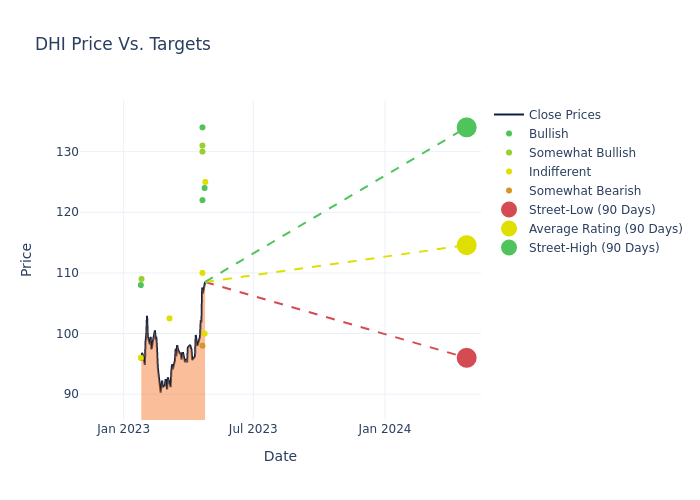Image resolution: width=700 pixels, height=500 pixels.
Task: Click the chart title DHI Price Vs. Targets
Action: click(x=123, y=44)
